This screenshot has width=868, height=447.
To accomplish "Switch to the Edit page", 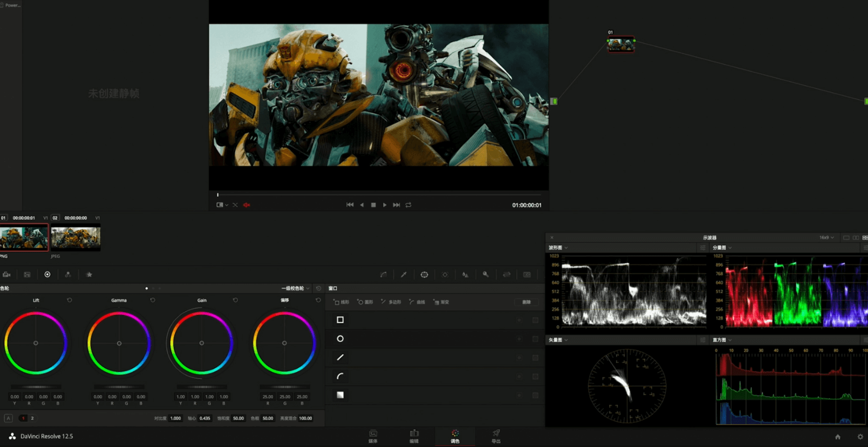I will pos(414,437).
